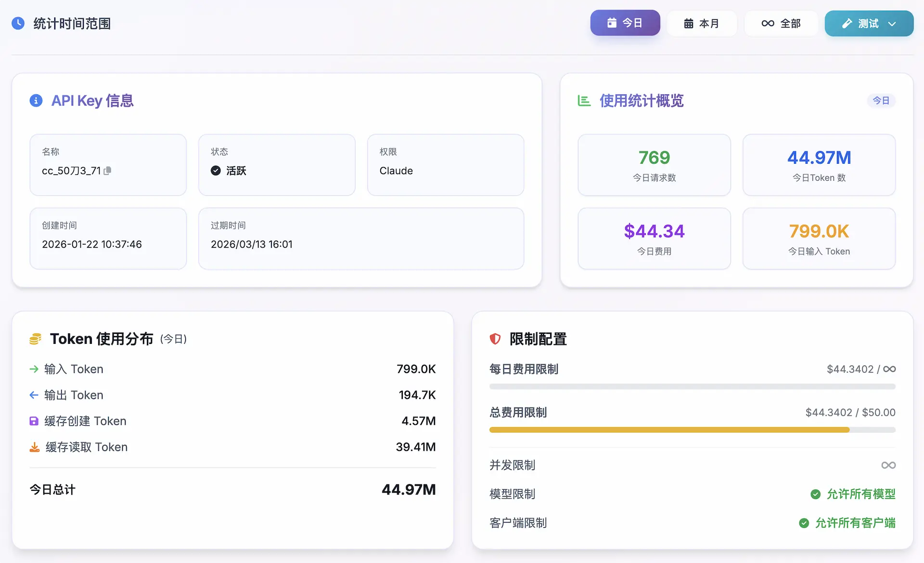This screenshot has height=563, width=924.
Task: Click the $44.34 今日费用 stat card
Action: pyautogui.click(x=654, y=238)
